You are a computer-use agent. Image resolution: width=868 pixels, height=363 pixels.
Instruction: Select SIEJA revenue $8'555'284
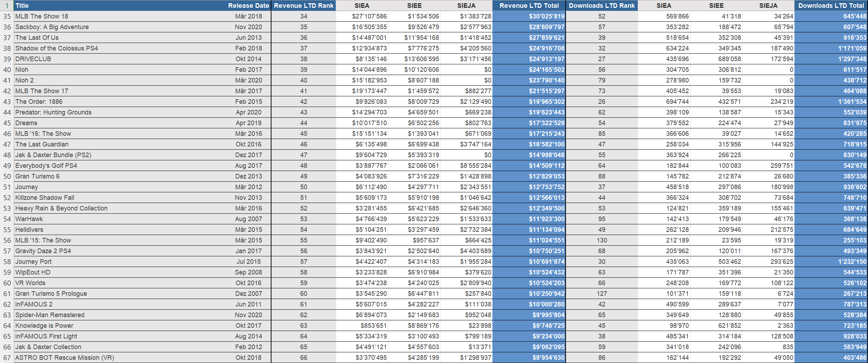tap(467, 166)
